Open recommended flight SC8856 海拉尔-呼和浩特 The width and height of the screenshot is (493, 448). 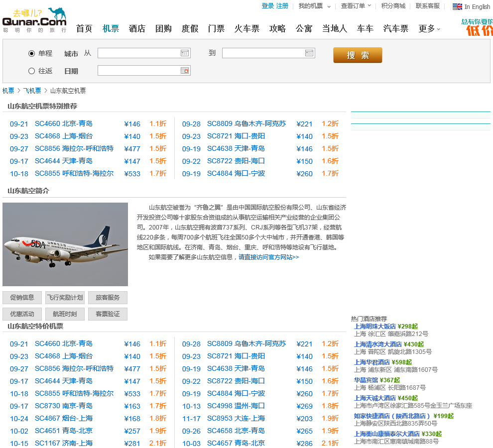point(74,148)
